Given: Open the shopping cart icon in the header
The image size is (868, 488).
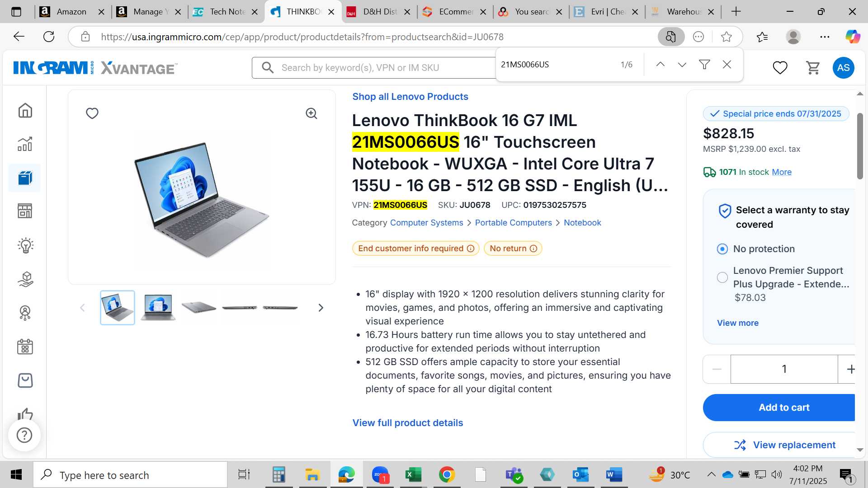Looking at the screenshot, I should click(x=813, y=68).
